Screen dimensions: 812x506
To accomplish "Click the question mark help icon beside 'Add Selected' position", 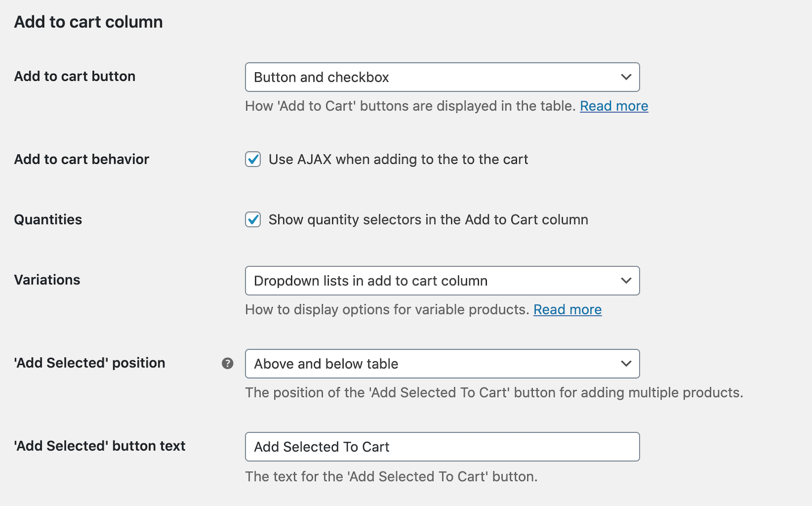I will click(x=227, y=363).
